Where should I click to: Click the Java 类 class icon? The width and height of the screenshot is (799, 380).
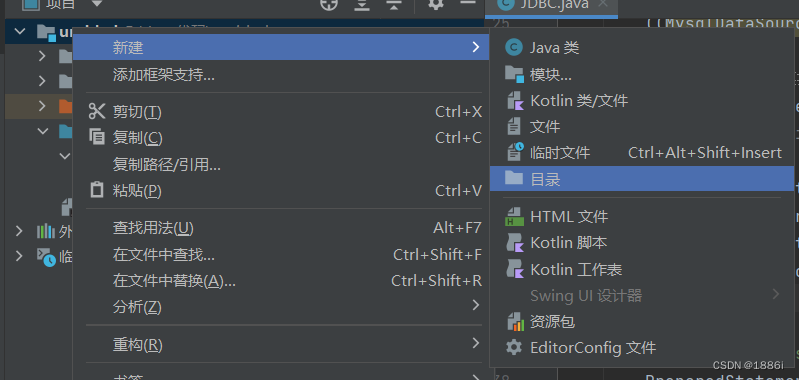click(x=514, y=48)
